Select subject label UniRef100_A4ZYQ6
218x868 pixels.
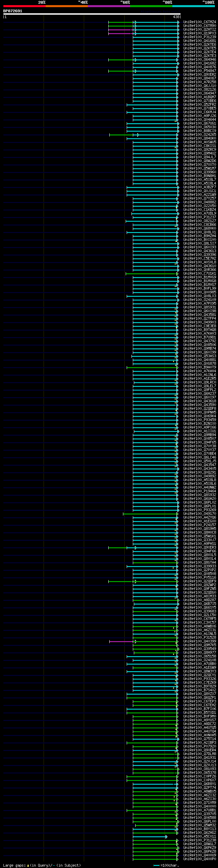200,518
